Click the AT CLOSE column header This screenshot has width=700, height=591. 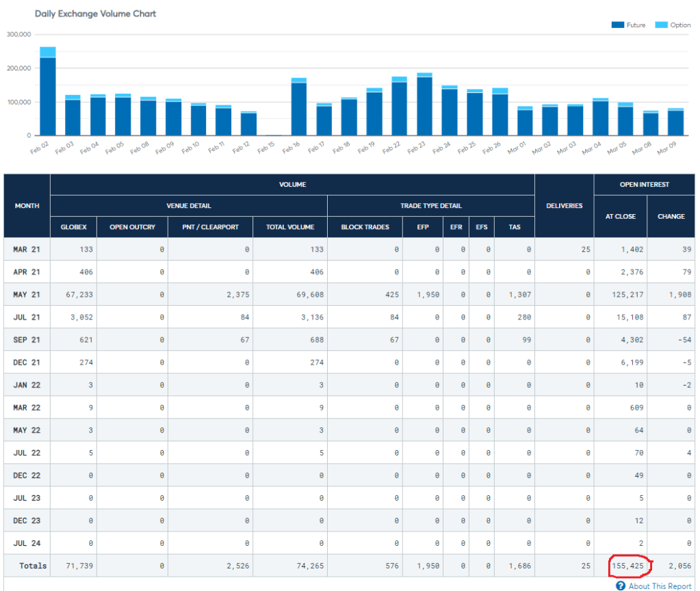point(620,216)
